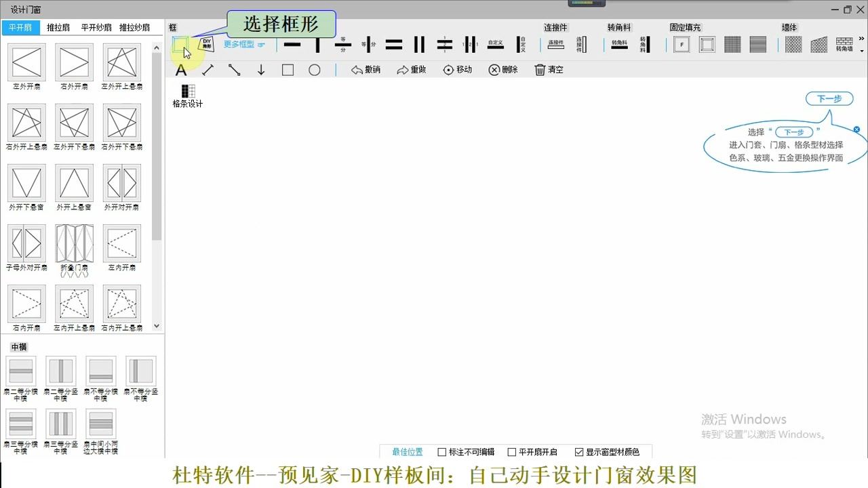Select the rectangular frame shape icon
868x488 pixels.
(180, 45)
